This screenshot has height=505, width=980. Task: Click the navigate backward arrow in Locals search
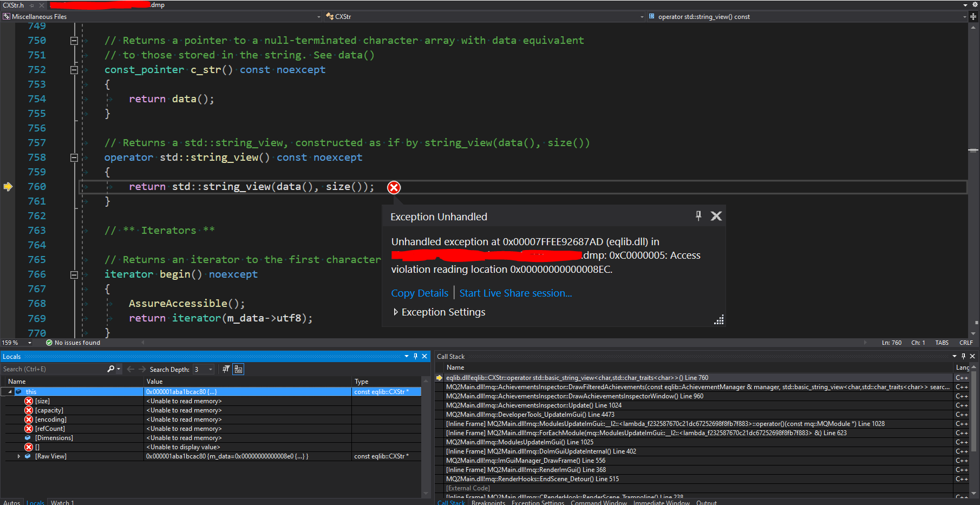click(x=130, y=369)
